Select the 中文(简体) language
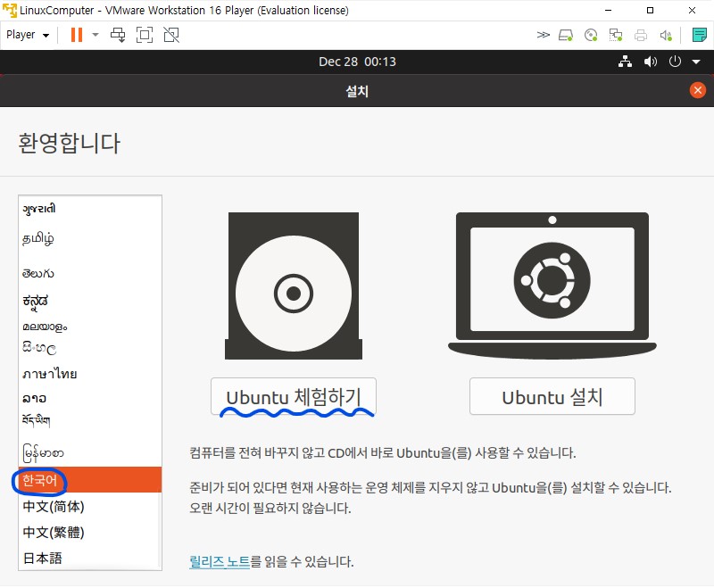This screenshot has width=714, height=588. pyautogui.click(x=90, y=506)
